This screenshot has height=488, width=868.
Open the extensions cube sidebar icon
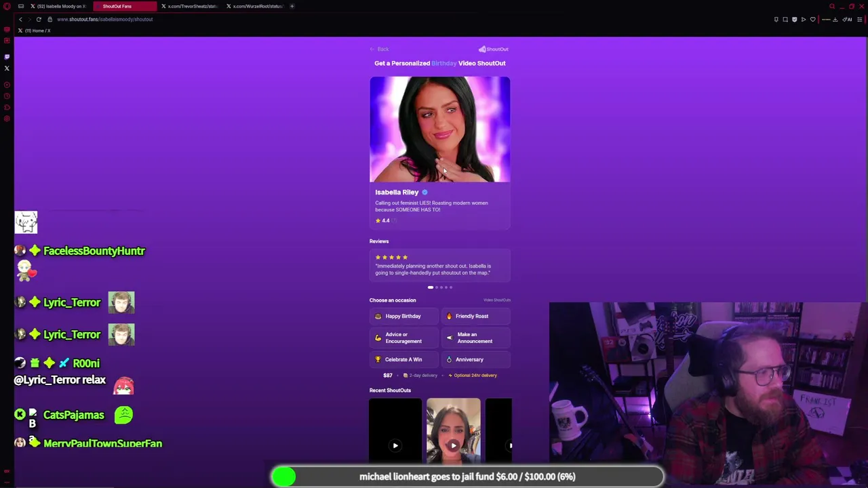[x=7, y=108]
